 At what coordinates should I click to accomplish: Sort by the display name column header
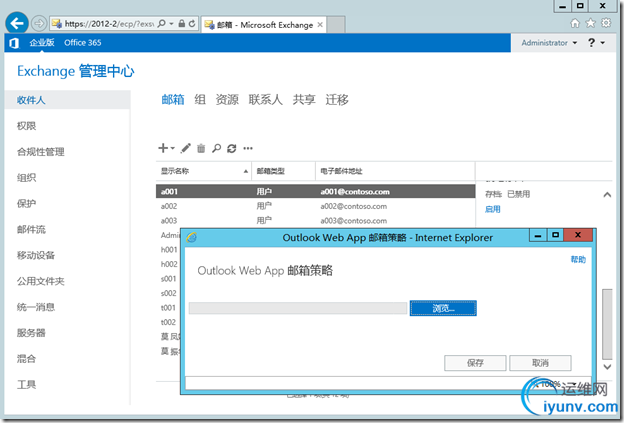(204, 171)
